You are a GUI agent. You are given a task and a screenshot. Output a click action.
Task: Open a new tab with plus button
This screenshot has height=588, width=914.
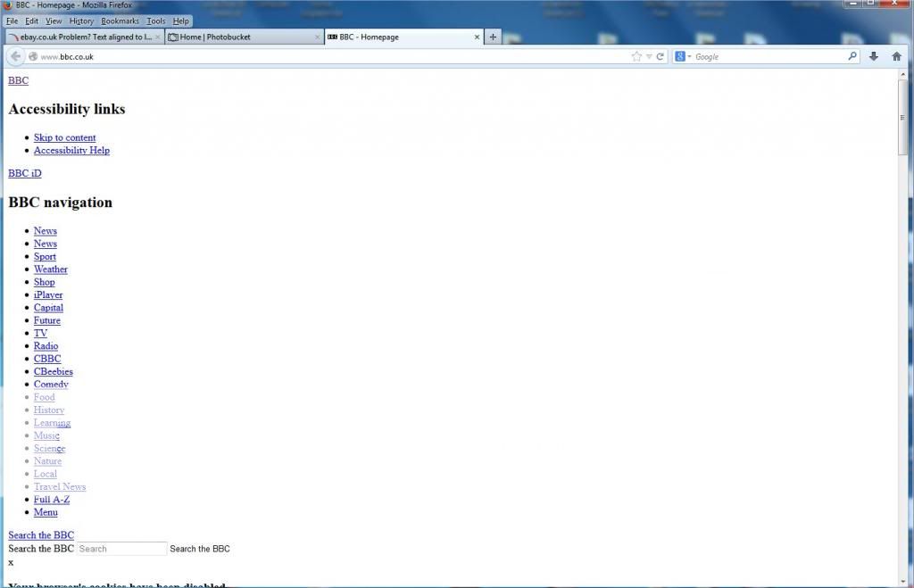pyautogui.click(x=493, y=37)
